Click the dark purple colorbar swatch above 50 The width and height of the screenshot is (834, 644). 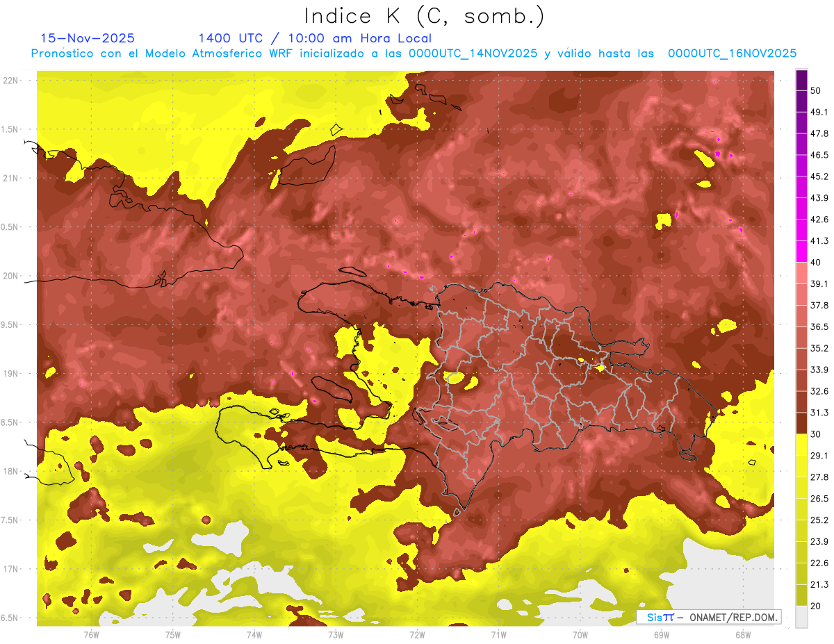tap(801, 80)
